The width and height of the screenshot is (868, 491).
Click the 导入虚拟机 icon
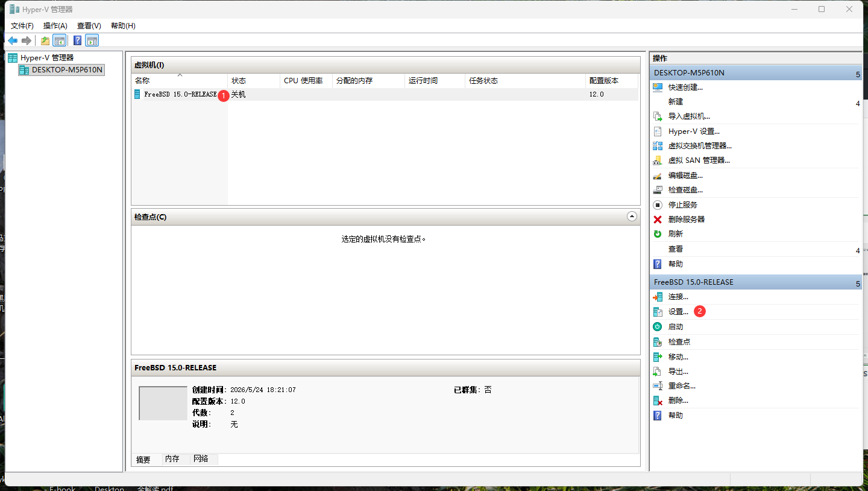click(x=658, y=116)
